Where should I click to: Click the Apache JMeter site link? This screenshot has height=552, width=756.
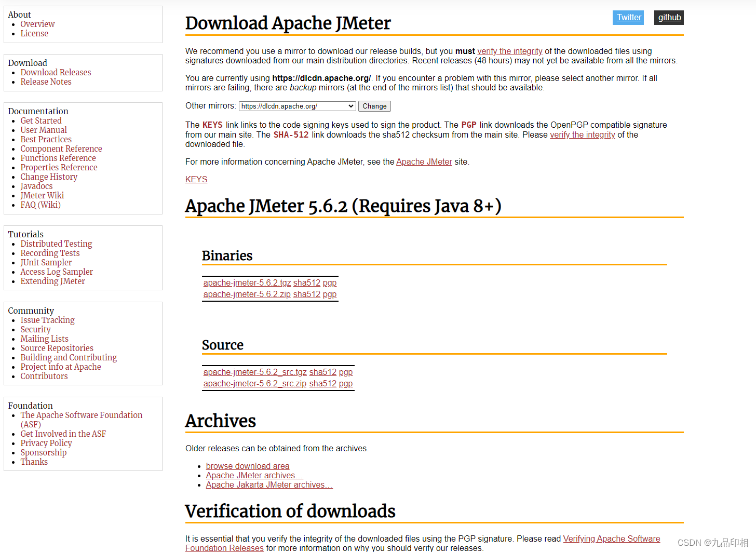click(424, 162)
